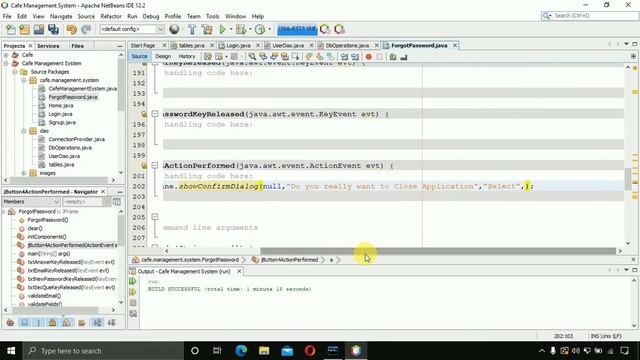Image resolution: width=640 pixels, height=360 pixels.
Task: Select initComponents() in Navigator list
Action: click(47, 237)
